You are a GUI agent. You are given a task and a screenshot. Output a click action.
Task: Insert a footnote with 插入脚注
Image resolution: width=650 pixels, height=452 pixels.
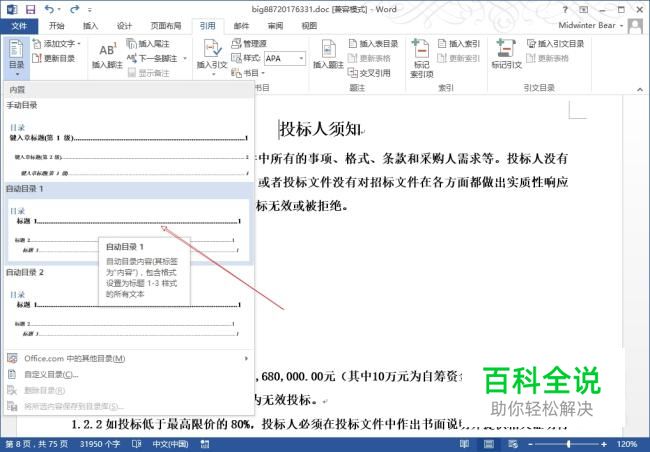[107, 55]
